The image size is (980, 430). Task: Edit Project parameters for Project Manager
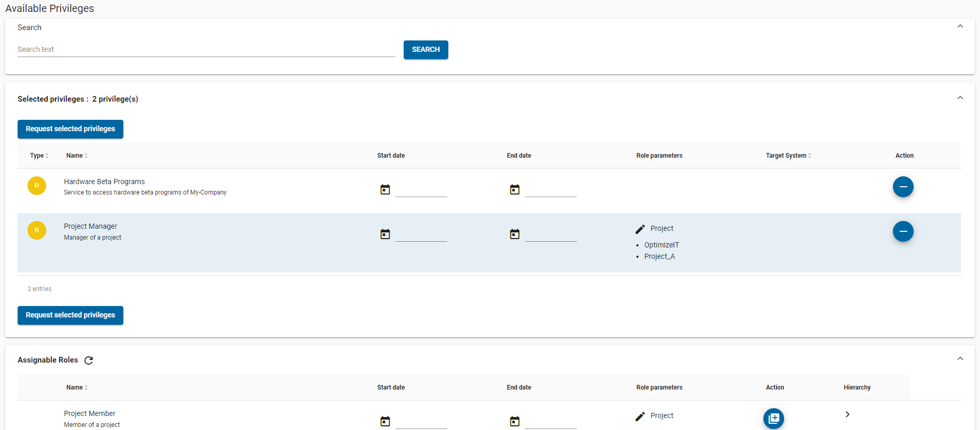[x=641, y=229]
